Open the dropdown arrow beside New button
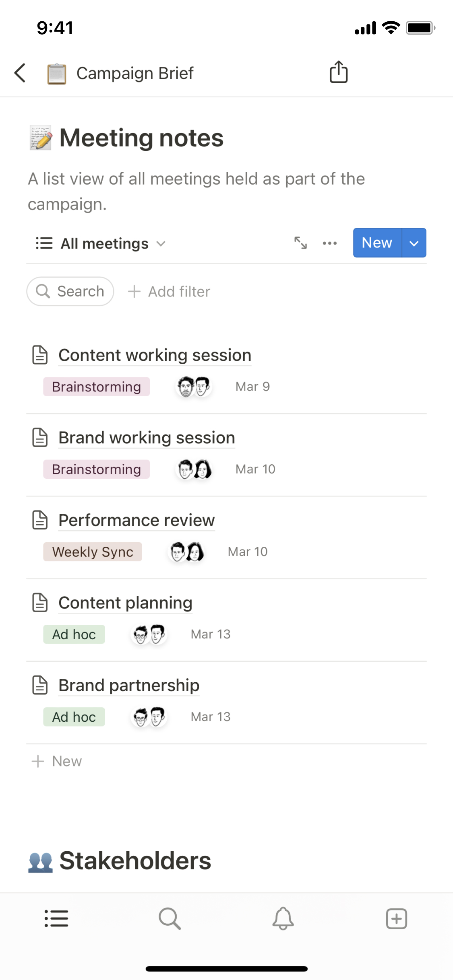This screenshot has width=453, height=980. click(x=414, y=243)
